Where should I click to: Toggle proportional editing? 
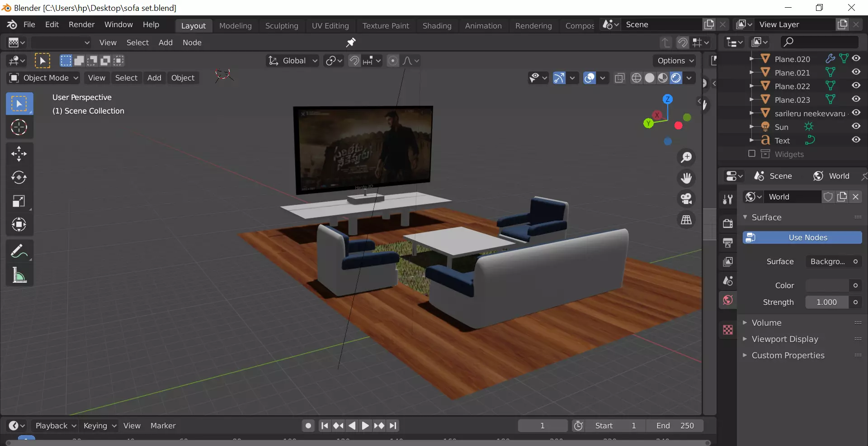pos(393,61)
